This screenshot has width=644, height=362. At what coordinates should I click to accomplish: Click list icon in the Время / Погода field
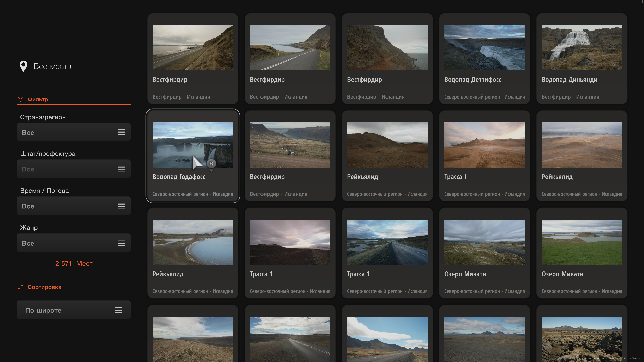click(121, 206)
